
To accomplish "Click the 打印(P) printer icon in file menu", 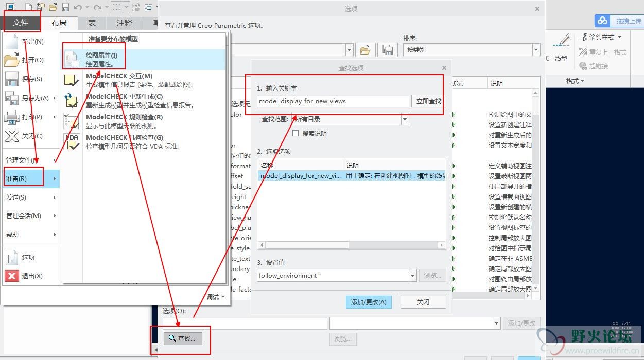I will point(12,117).
